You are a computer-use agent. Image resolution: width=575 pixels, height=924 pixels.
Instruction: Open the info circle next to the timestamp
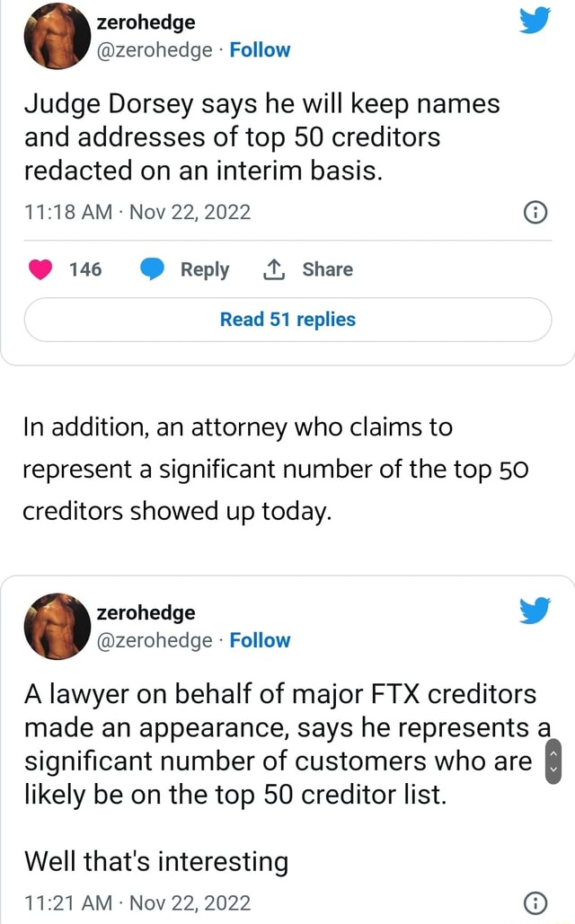click(x=535, y=212)
